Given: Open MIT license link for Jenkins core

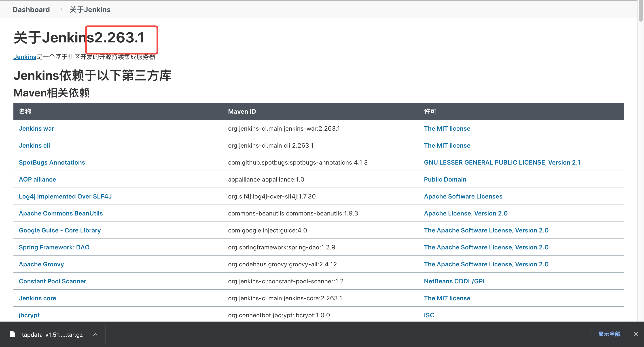Looking at the screenshot, I should 447,298.
